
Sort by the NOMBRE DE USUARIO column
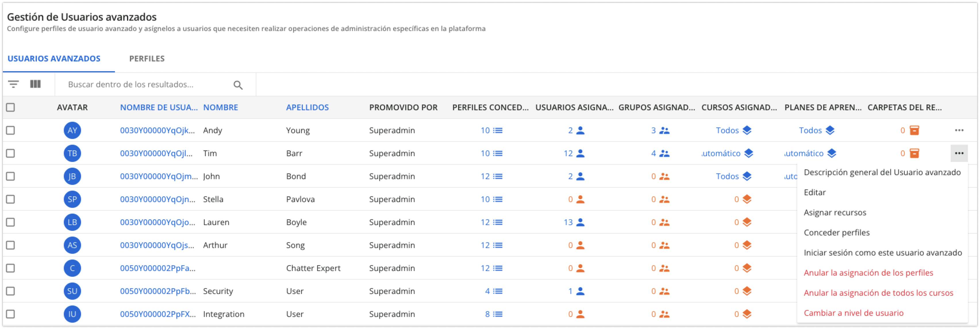pos(159,107)
